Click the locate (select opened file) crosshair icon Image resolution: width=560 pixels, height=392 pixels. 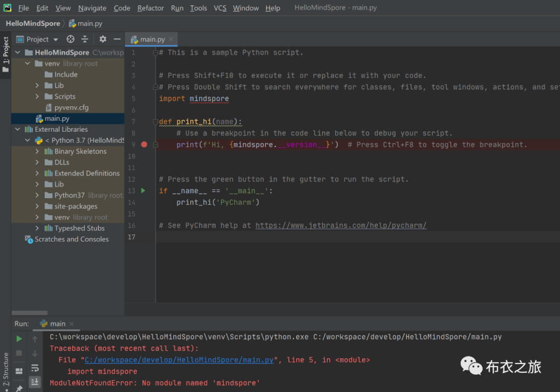[x=71, y=39]
